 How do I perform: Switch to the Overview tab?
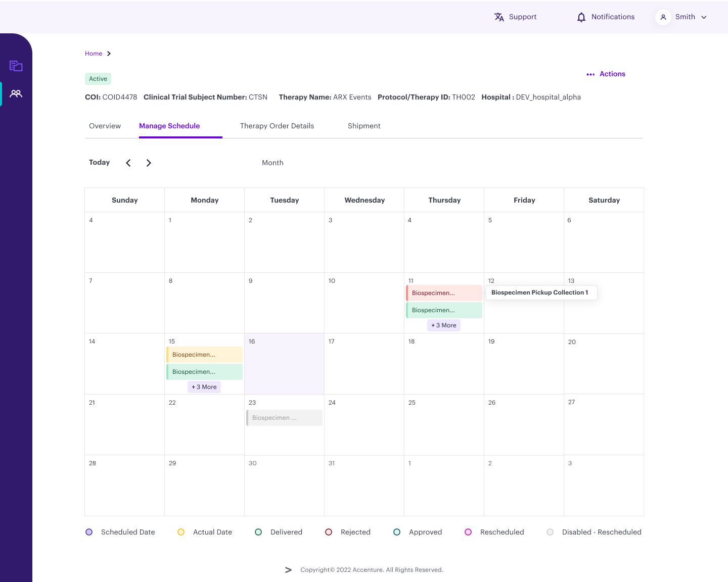(x=105, y=126)
